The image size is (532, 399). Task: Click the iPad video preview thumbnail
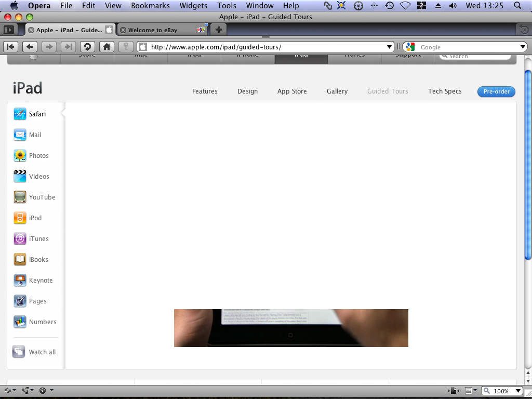click(x=291, y=328)
